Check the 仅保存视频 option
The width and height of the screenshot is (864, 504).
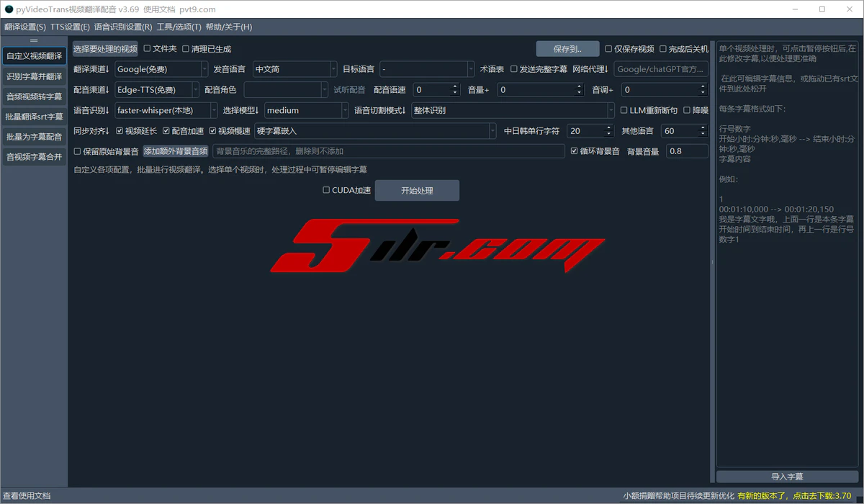pyautogui.click(x=629, y=49)
